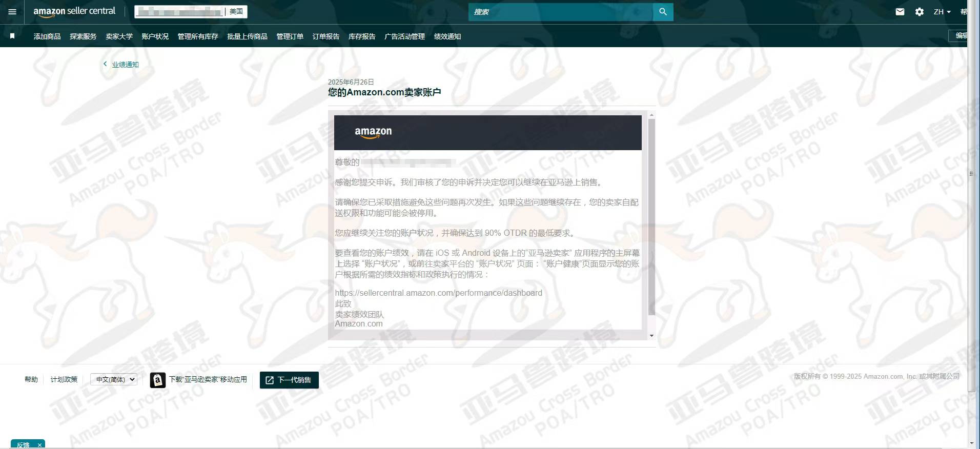Open 添加商品 menu item
The width and height of the screenshot is (980, 449).
pos(47,36)
